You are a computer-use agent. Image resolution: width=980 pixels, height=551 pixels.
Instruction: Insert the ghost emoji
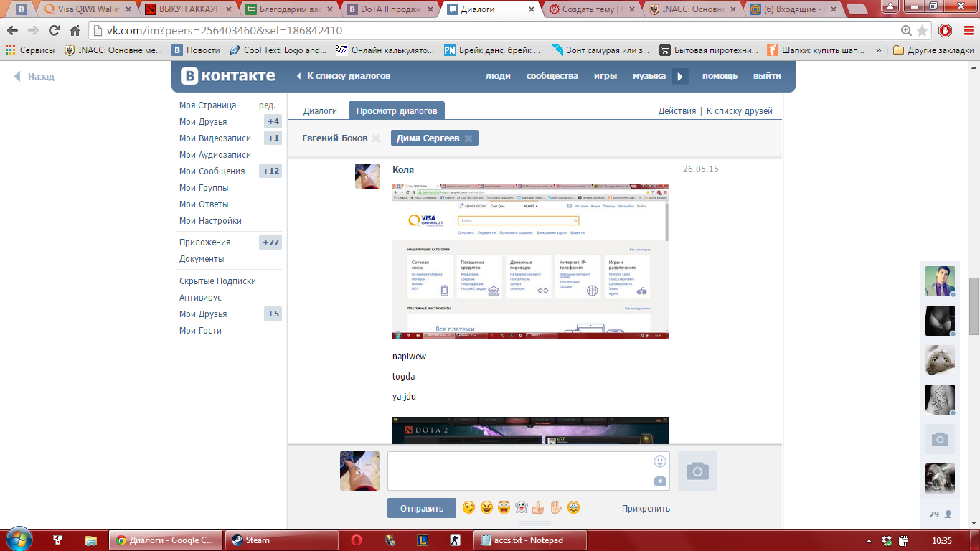click(x=522, y=508)
